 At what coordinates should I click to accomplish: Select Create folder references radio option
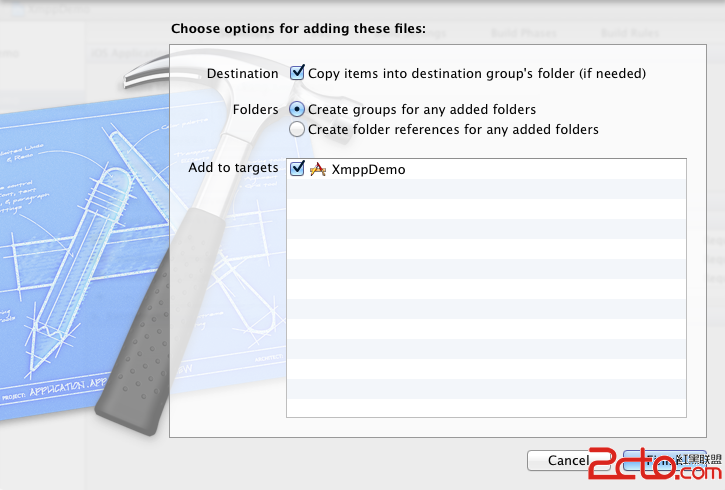coord(297,129)
